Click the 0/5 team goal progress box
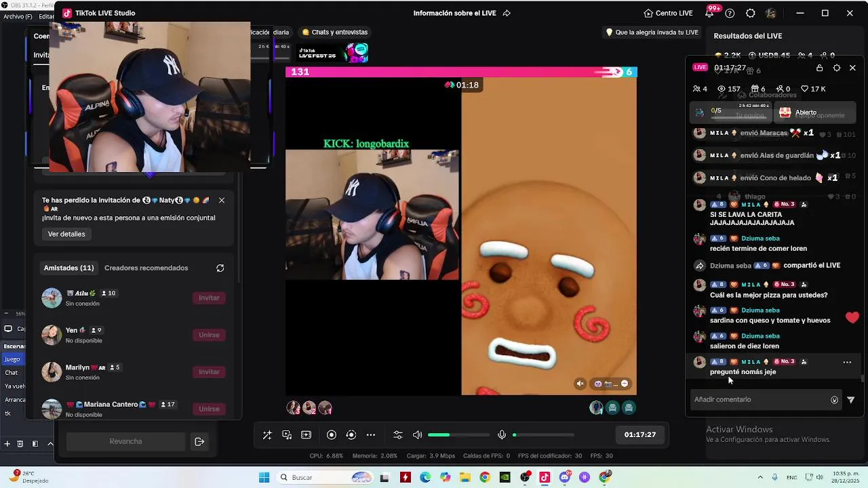The height and width of the screenshot is (488, 868). tap(731, 112)
